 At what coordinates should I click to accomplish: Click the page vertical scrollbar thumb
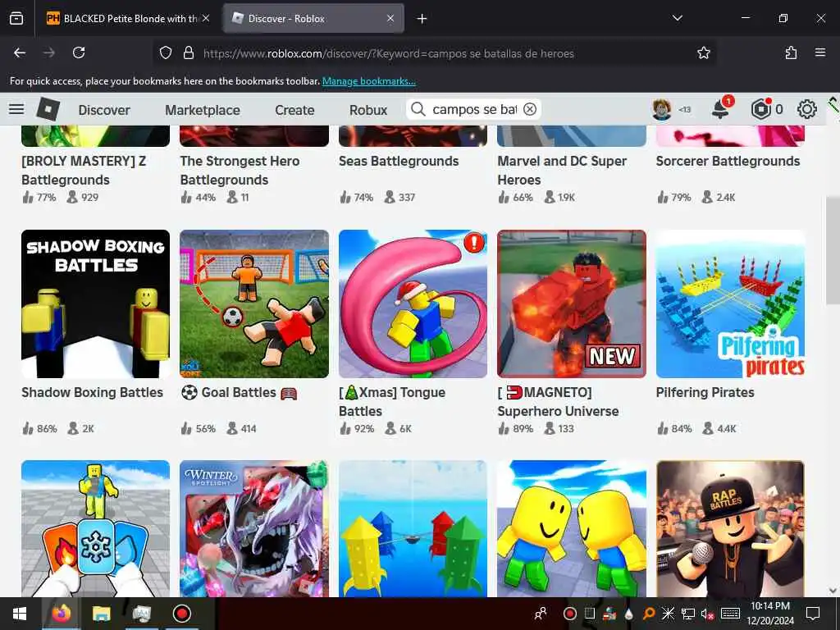pos(833,252)
